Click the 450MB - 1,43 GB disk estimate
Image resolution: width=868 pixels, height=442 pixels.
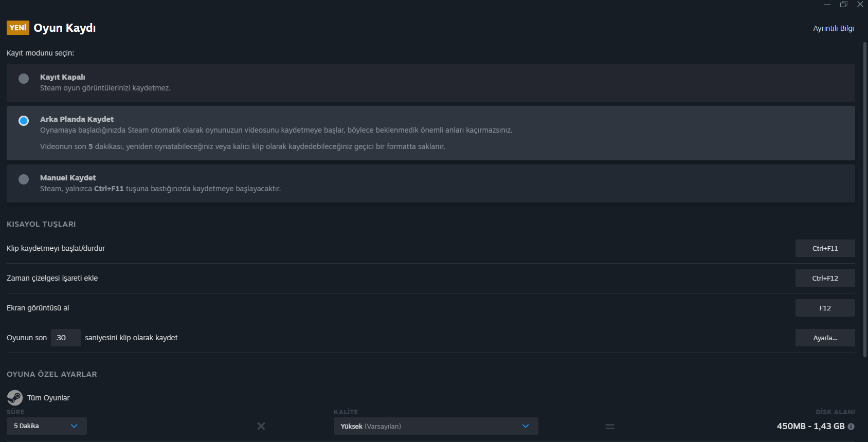[811, 426]
